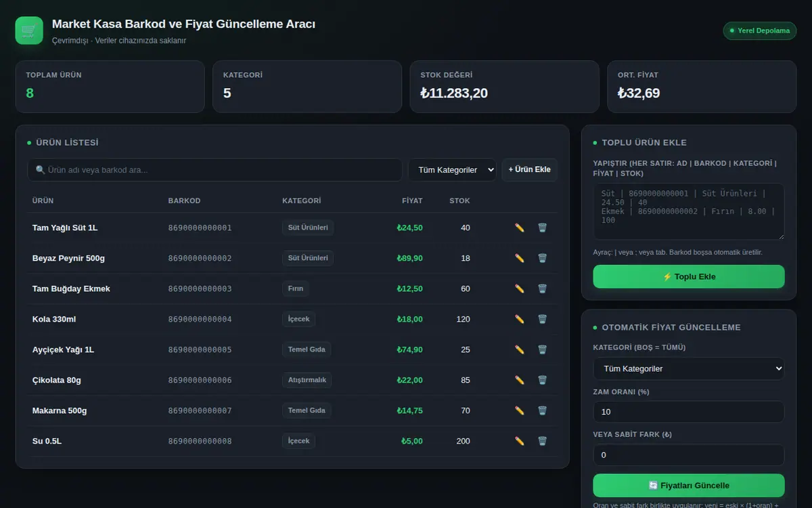This screenshot has width=812, height=508.
Task: Click the + Ürün Ekle button
Action: (x=529, y=170)
